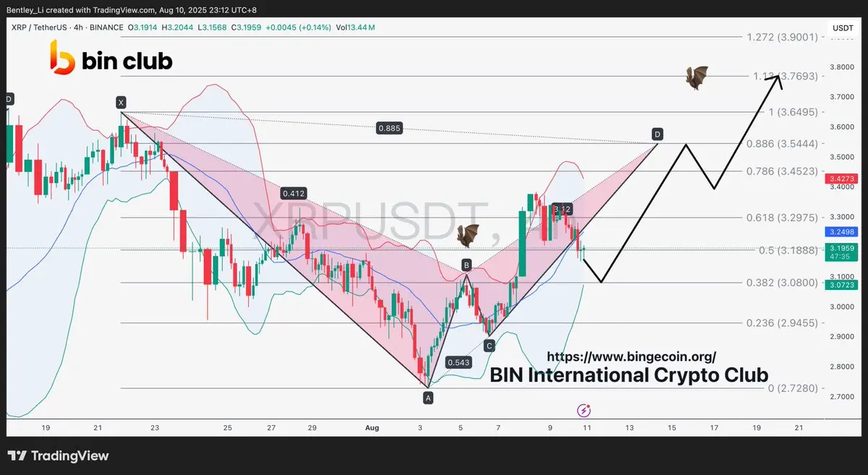The width and height of the screenshot is (868, 475).
Task: Click the 3.8000 price axis label
Action: click(843, 67)
